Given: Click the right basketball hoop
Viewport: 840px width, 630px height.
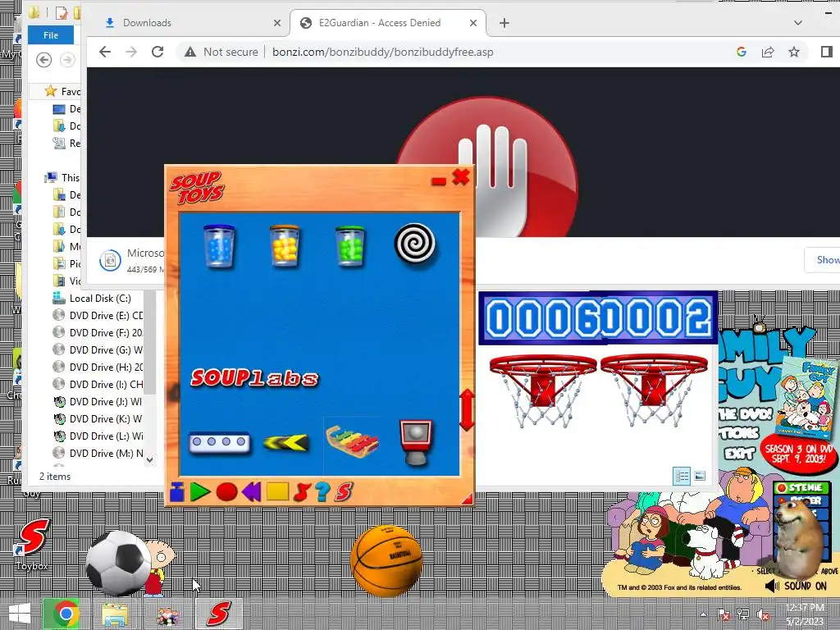Looking at the screenshot, I should (654, 390).
